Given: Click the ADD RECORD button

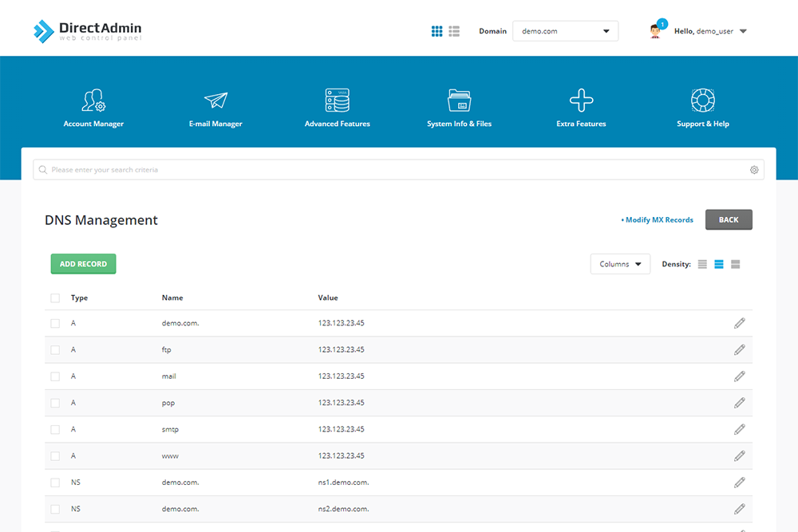Looking at the screenshot, I should tap(84, 264).
